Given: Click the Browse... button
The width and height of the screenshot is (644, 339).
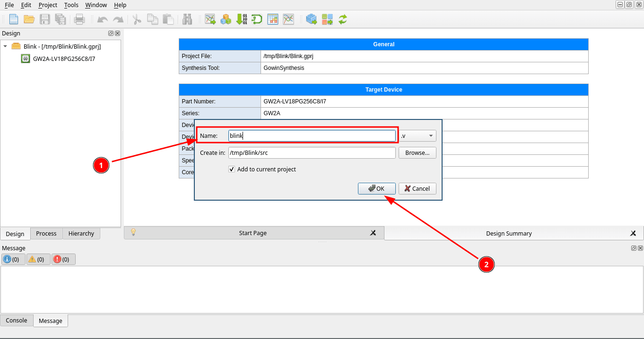Looking at the screenshot, I should tap(418, 153).
